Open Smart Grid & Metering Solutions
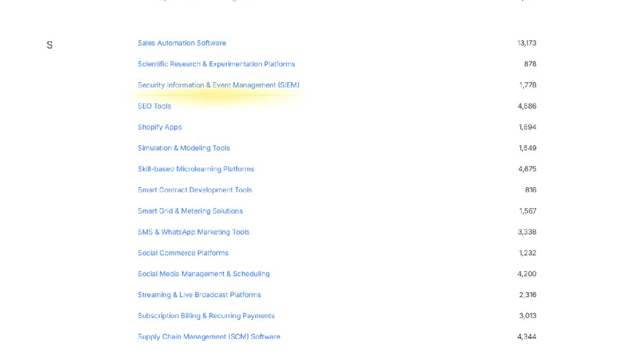 pos(190,211)
